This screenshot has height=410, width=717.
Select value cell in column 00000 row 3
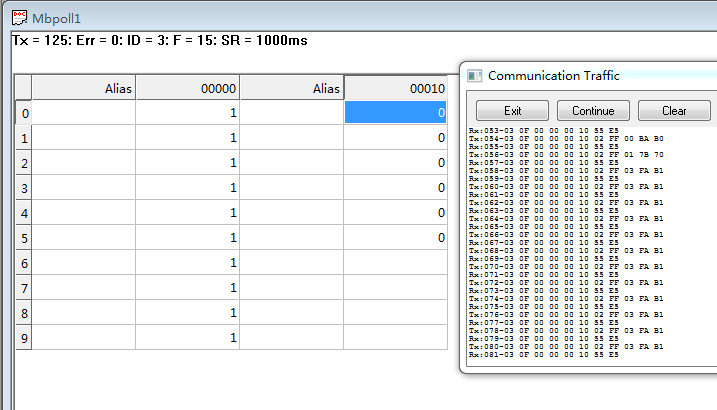point(187,188)
